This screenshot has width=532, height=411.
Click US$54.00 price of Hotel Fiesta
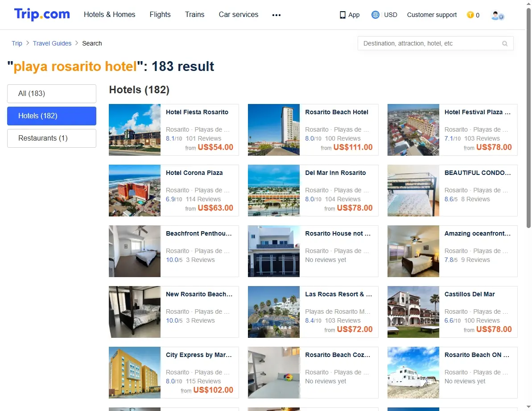pyautogui.click(x=215, y=147)
